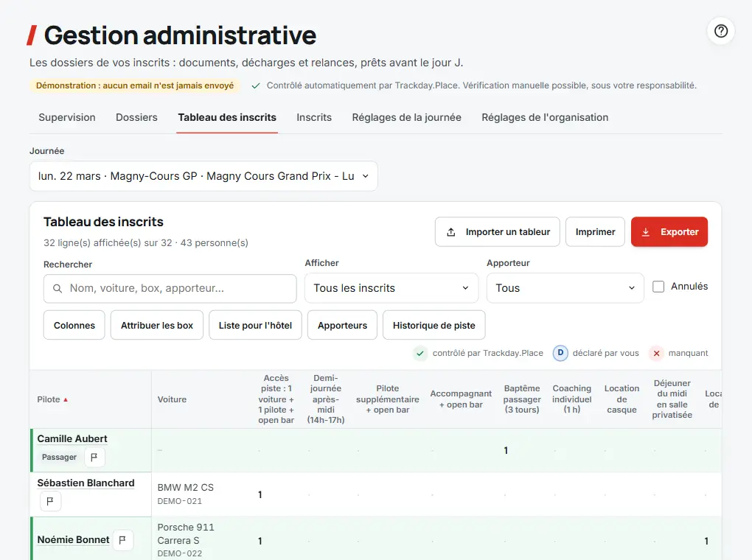Toggle the Annulés checkbox

pos(658,287)
